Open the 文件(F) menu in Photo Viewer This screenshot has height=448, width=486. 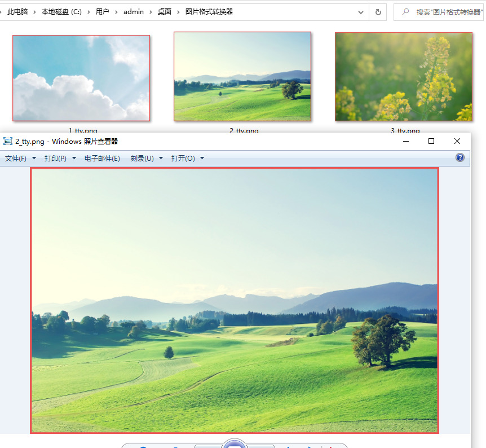[20, 158]
